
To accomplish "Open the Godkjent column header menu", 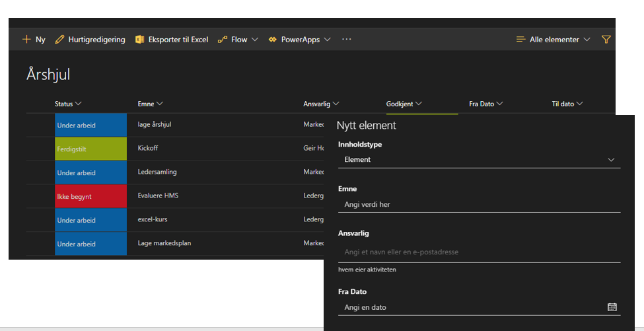I will tap(404, 104).
